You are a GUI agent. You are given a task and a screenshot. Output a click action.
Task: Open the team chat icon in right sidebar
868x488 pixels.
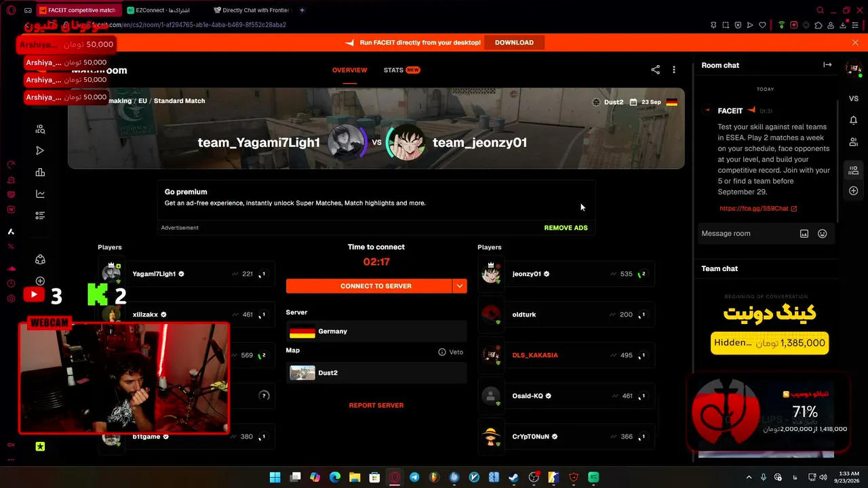click(853, 170)
